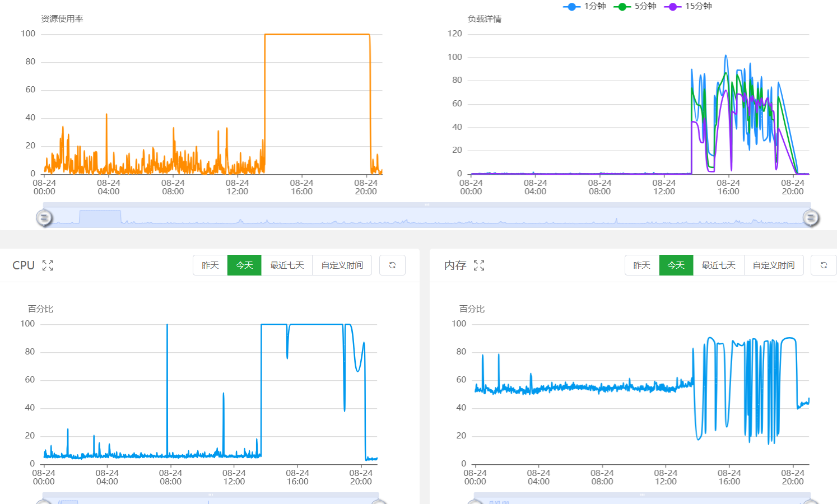The width and height of the screenshot is (837, 504).
Task: Toggle the 5分钟 load legend series
Action: (635, 6)
